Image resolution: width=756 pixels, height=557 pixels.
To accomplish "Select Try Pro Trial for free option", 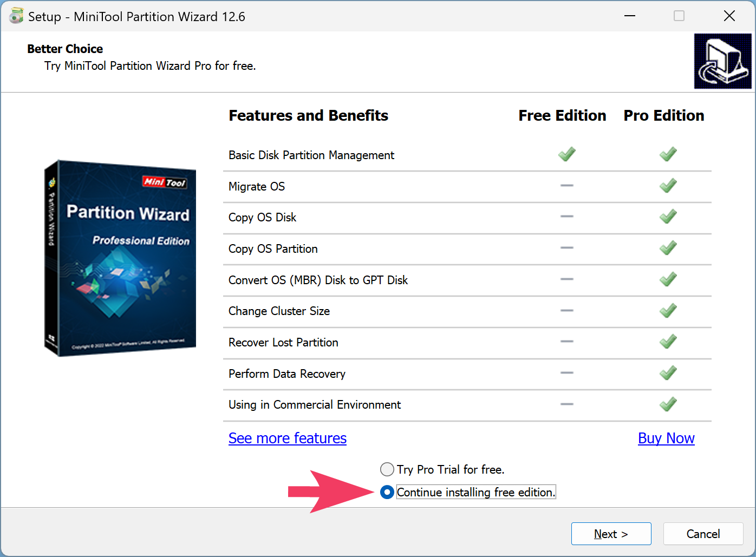I will point(442,469).
